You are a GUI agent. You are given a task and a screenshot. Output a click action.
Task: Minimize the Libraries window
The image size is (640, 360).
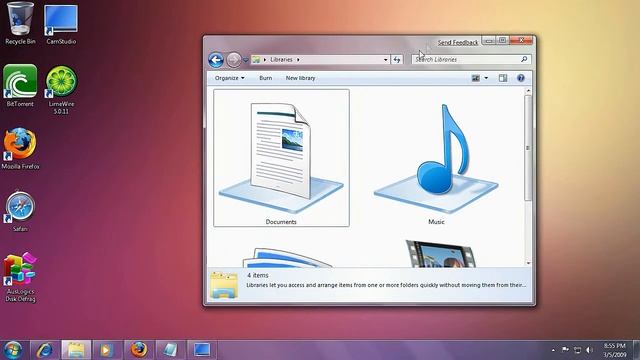point(489,40)
